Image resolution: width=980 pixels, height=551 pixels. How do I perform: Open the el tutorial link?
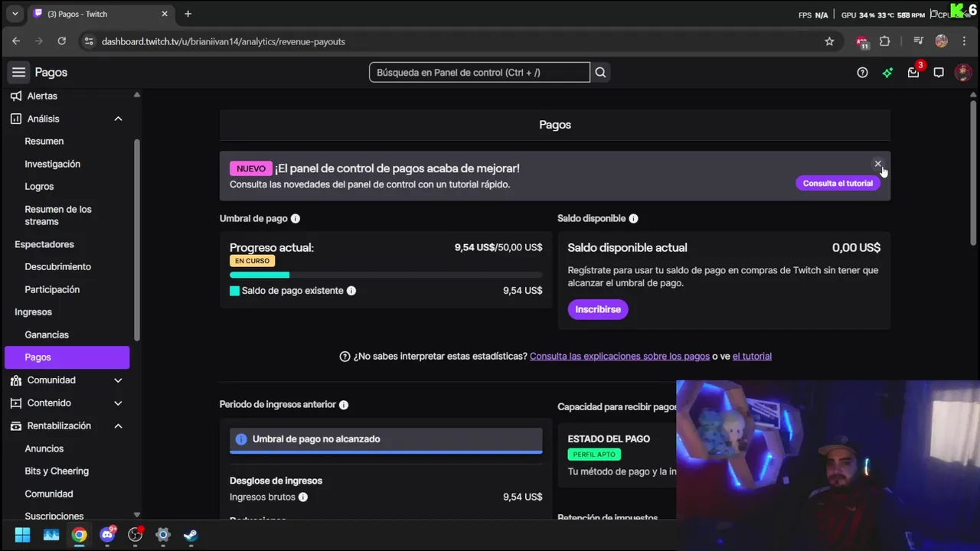[752, 357]
